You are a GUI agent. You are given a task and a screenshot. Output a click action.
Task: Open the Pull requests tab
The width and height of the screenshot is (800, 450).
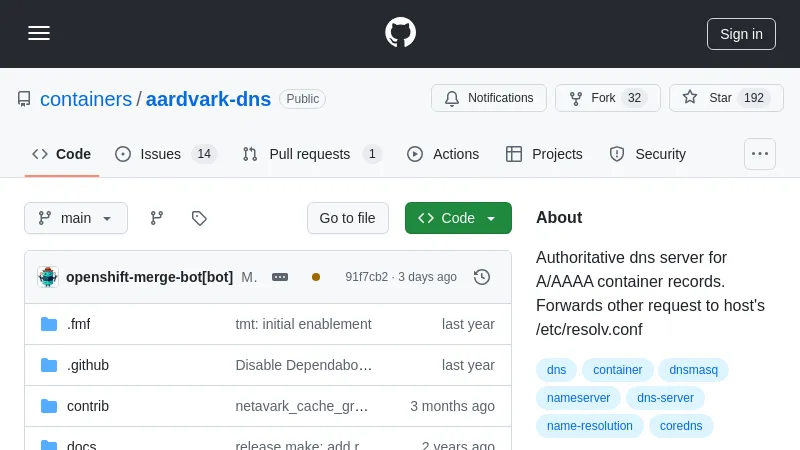312,154
